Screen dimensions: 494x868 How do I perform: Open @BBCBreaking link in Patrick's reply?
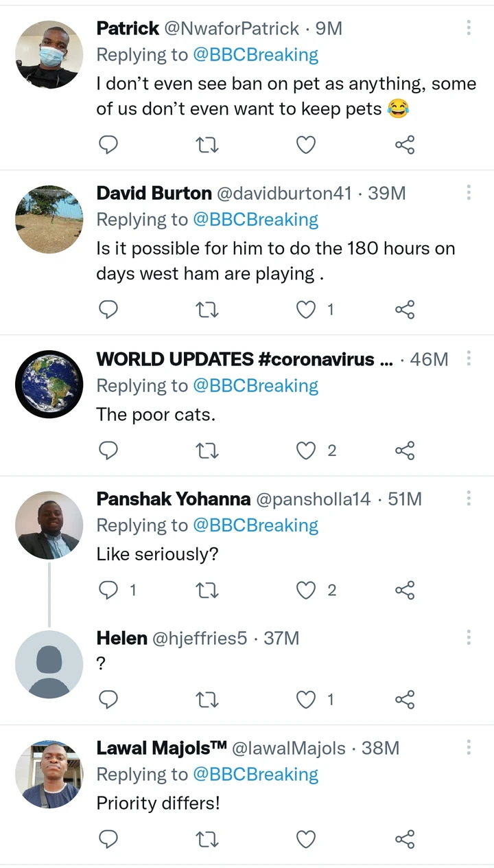[255, 55]
